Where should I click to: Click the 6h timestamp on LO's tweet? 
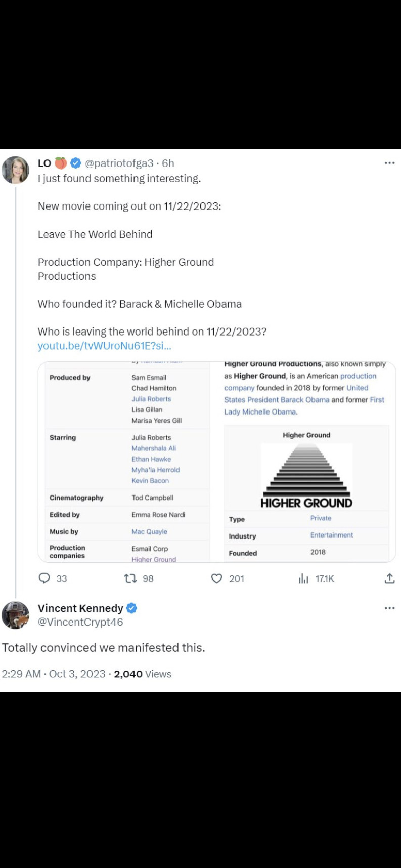pyautogui.click(x=168, y=163)
